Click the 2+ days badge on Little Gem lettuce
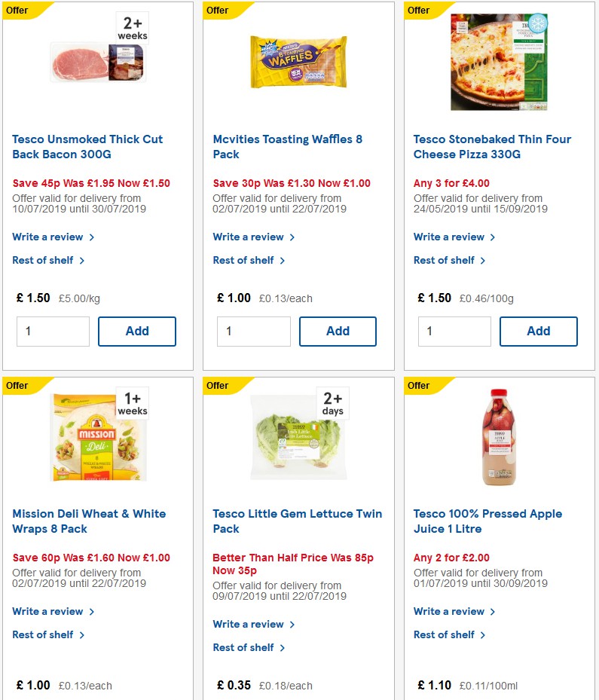This screenshot has width=599, height=700. click(332, 404)
